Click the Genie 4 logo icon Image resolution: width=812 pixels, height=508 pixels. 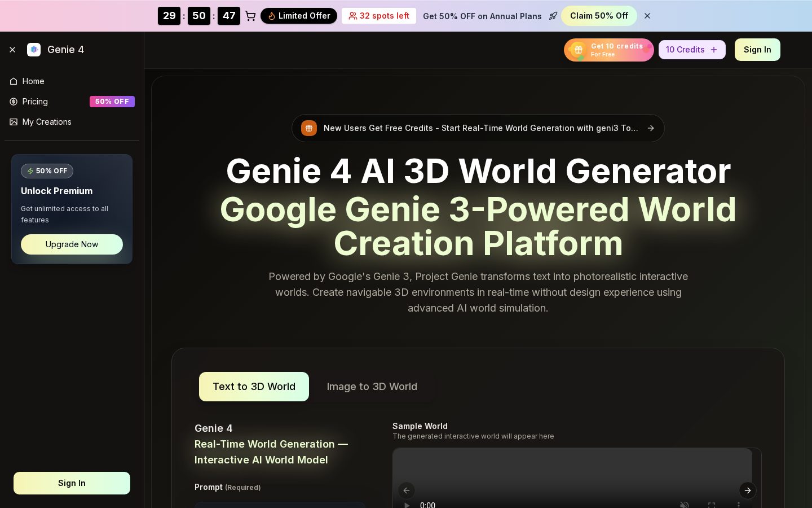click(34, 50)
